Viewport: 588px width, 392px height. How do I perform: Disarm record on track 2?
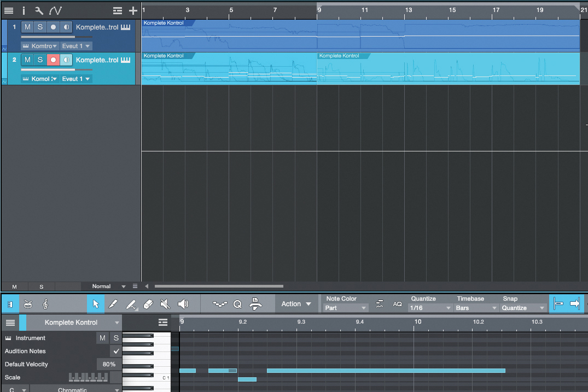point(53,60)
